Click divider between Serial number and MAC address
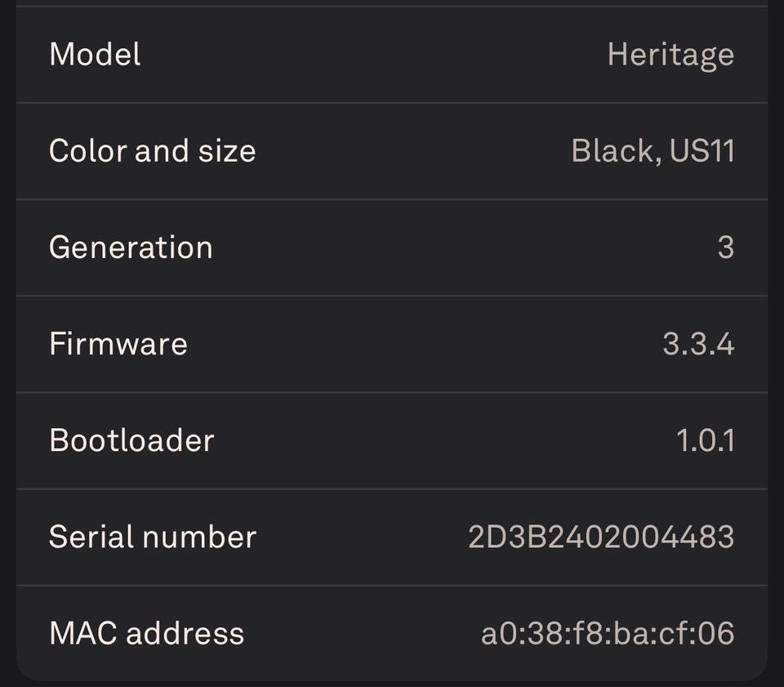This screenshot has width=784, height=687. pos(392,585)
